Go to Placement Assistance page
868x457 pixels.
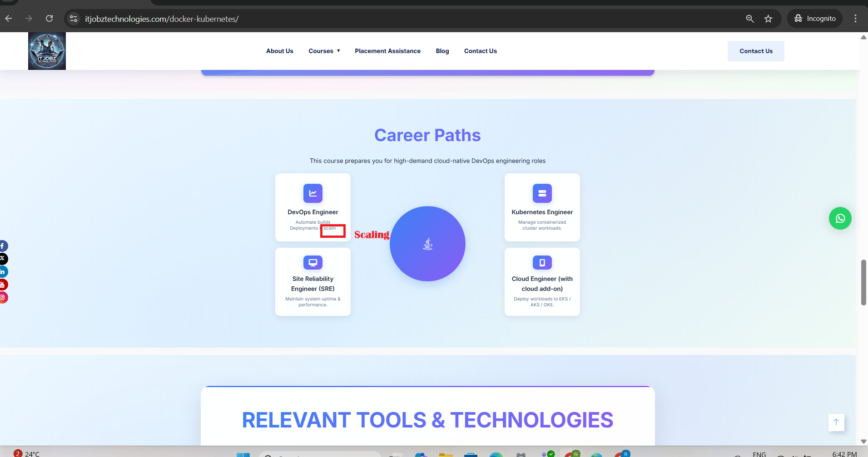[387, 51]
